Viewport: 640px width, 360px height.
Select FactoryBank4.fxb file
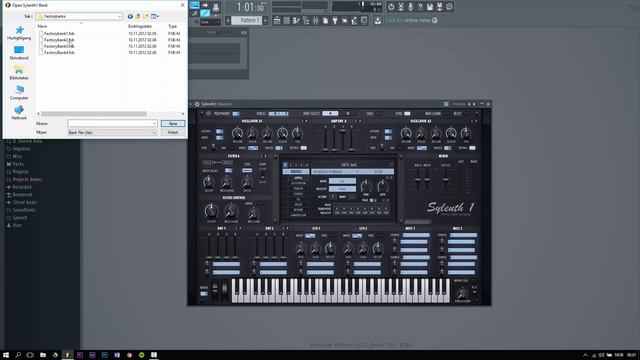pyautogui.click(x=59, y=53)
